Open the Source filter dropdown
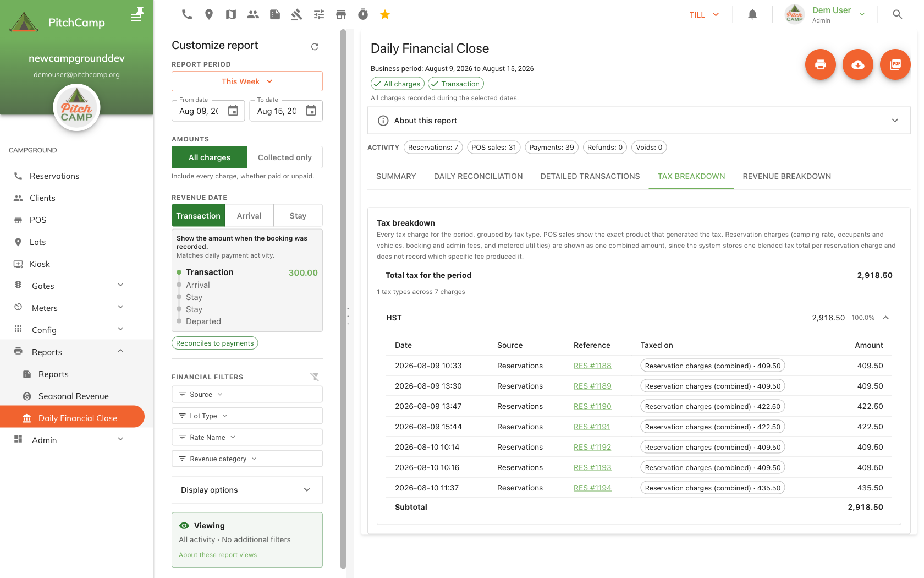 (x=247, y=395)
